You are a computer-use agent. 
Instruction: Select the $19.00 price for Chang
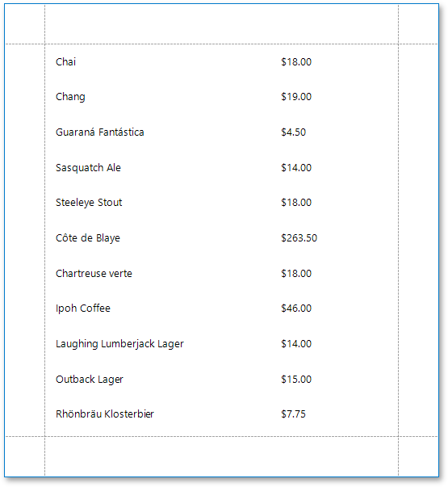[296, 97]
